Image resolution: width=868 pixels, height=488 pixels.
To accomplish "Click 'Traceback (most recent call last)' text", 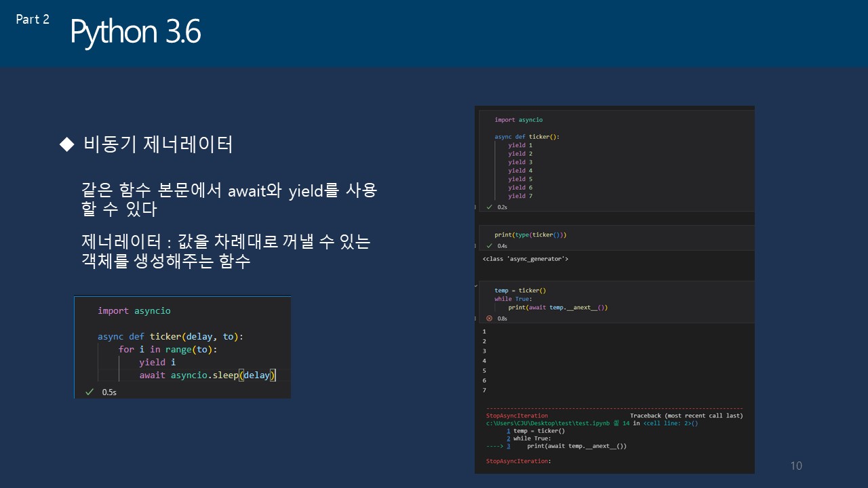I will pos(686,415).
